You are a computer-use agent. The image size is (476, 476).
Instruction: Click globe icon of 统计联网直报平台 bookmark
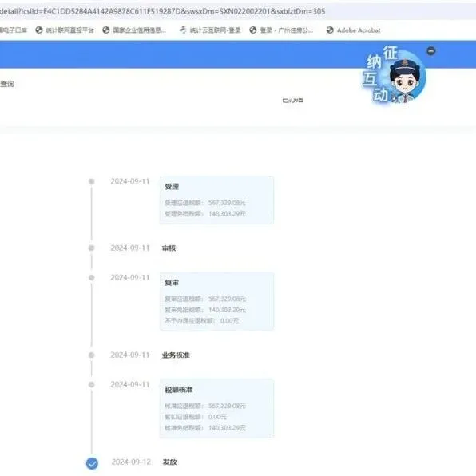click(x=39, y=30)
